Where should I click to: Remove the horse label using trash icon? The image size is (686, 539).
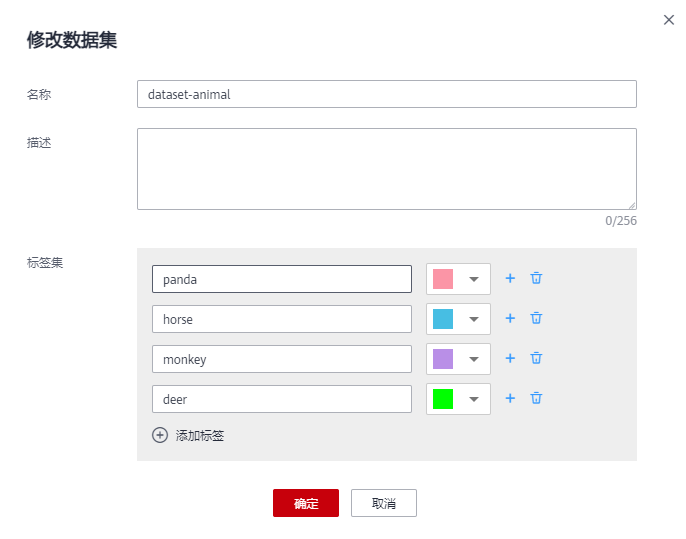click(x=536, y=318)
